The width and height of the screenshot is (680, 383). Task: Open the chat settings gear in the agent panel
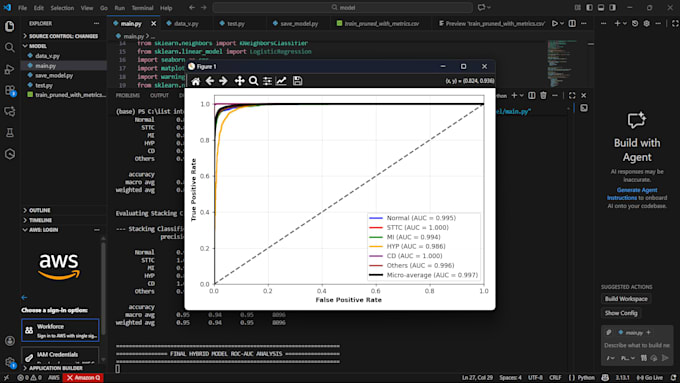(x=647, y=23)
